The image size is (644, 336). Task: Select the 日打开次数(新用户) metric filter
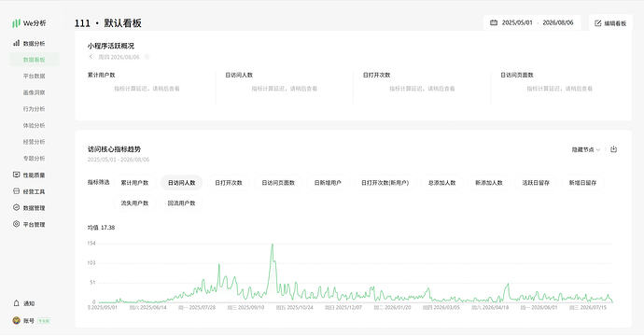coord(385,182)
